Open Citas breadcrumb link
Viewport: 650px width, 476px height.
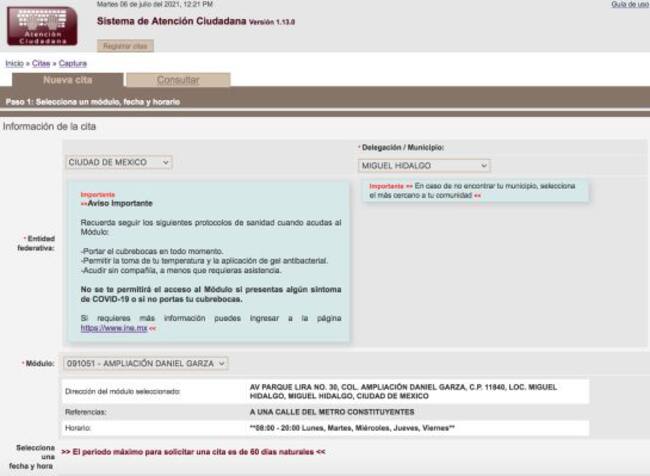pyautogui.click(x=41, y=63)
